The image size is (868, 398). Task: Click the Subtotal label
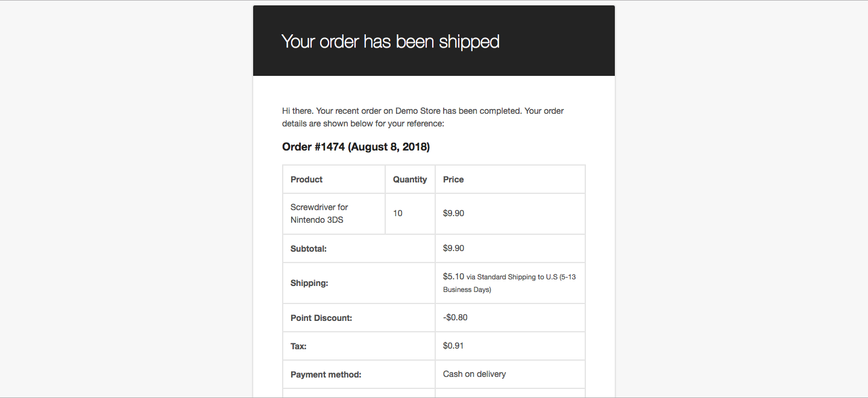309,249
